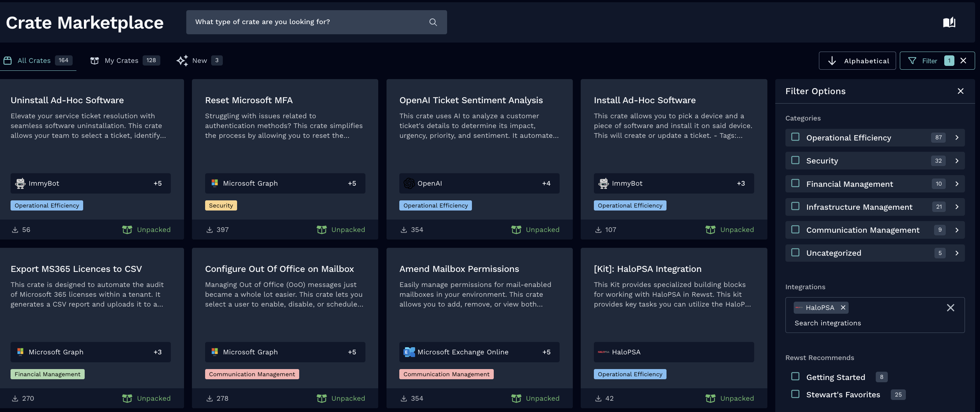Click the OpenAI logo icon
This screenshot has width=980, height=412.
(409, 183)
